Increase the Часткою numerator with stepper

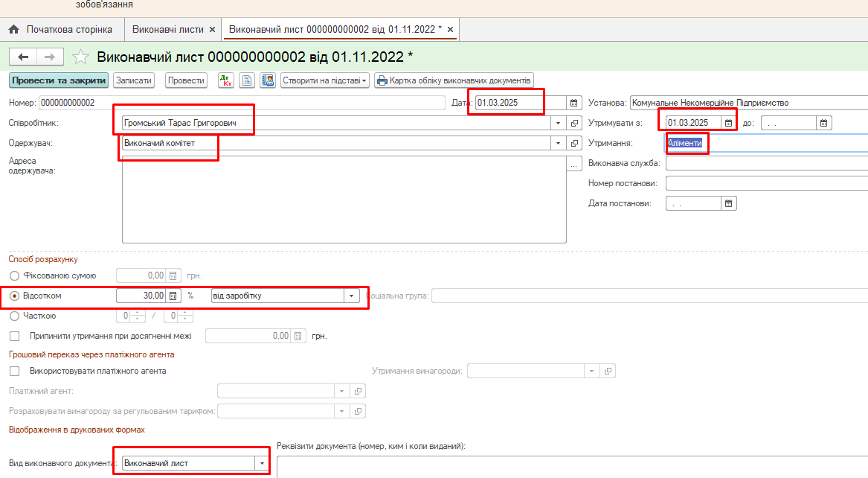click(137, 312)
